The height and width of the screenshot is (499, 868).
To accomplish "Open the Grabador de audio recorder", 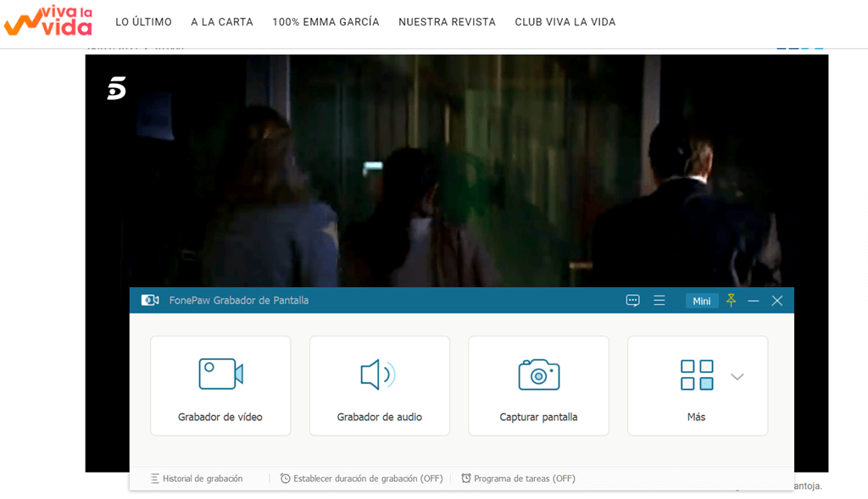I will point(379,385).
